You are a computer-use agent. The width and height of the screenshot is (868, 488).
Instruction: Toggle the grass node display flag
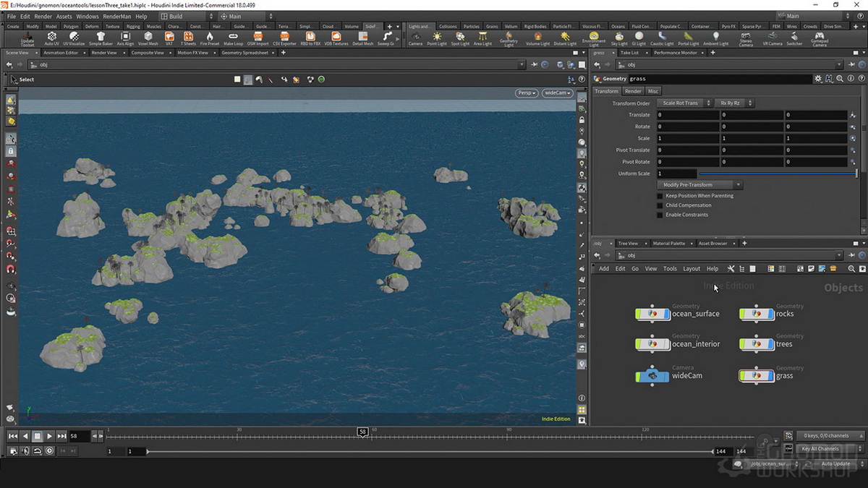tap(772, 376)
